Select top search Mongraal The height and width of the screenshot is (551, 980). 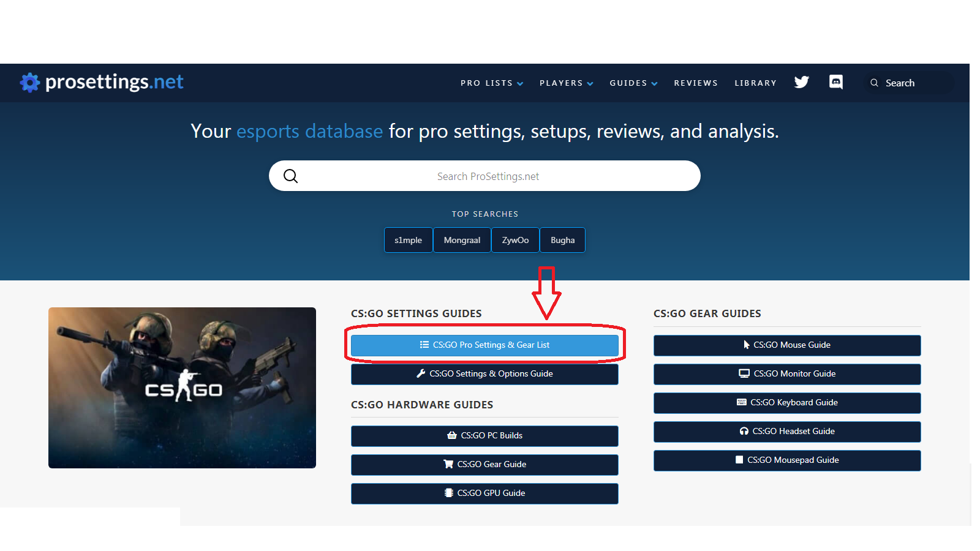point(462,240)
